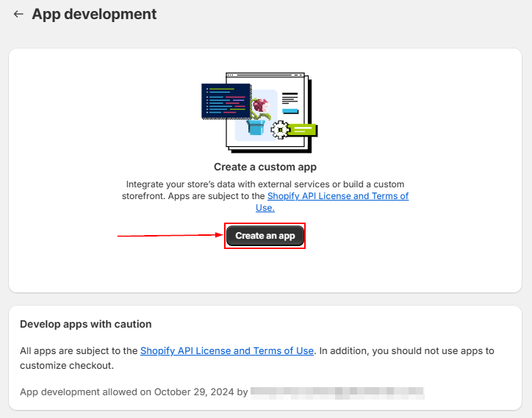Click the back arrow beside App development
Screen dimensions: 532x418
pyautogui.click(x=18, y=14)
